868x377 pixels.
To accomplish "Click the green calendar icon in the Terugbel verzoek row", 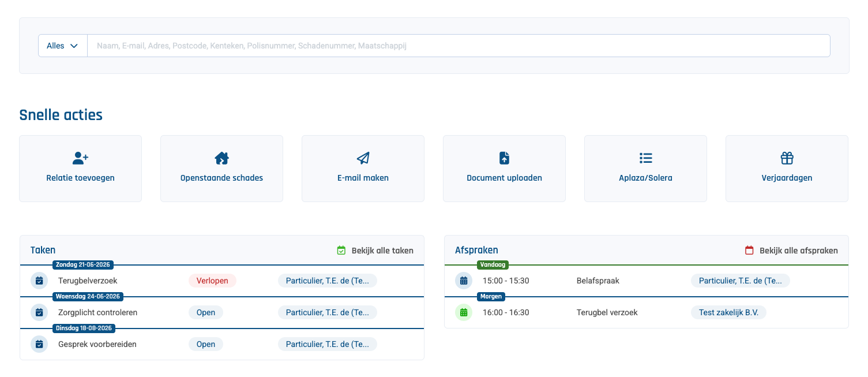I will pos(464,312).
